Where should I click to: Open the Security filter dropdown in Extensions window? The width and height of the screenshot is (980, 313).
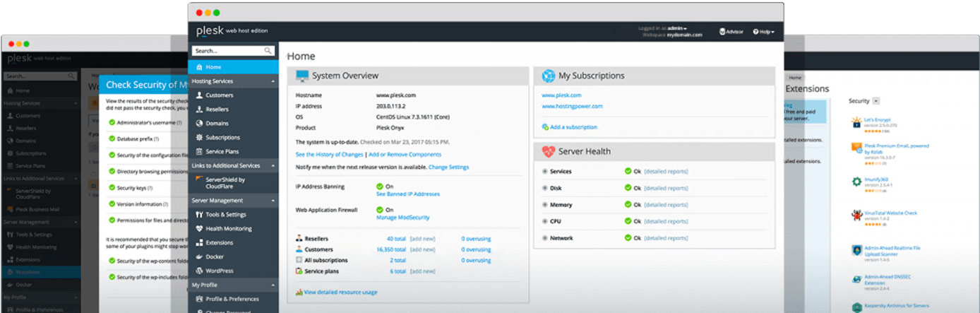[877, 101]
